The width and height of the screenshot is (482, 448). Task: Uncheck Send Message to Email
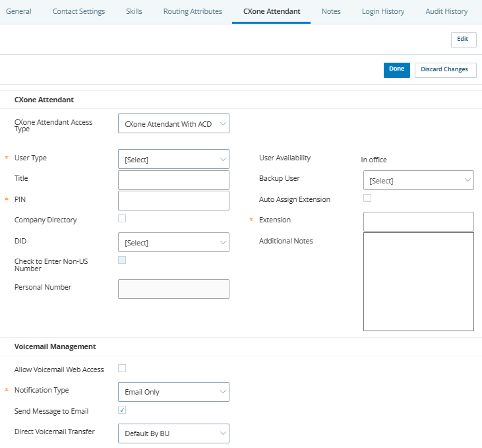point(122,410)
